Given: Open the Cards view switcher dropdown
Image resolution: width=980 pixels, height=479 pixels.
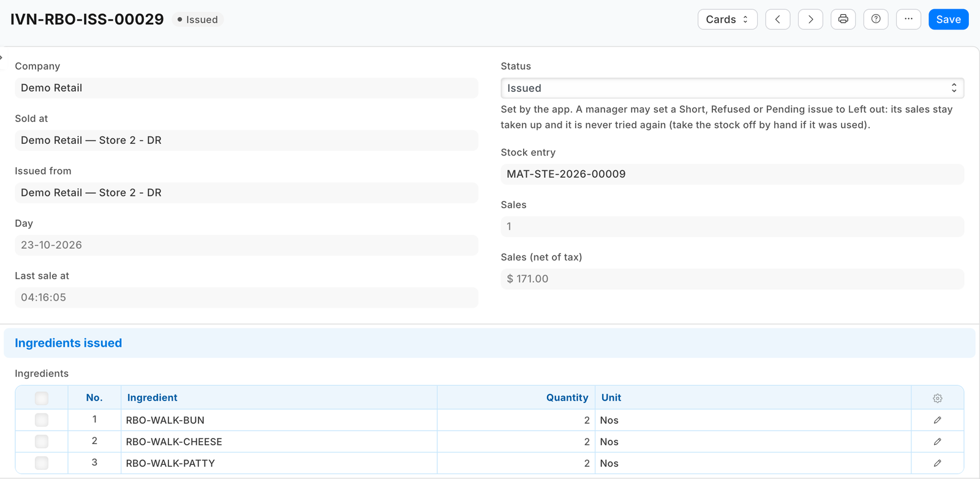Looking at the screenshot, I should point(727,20).
